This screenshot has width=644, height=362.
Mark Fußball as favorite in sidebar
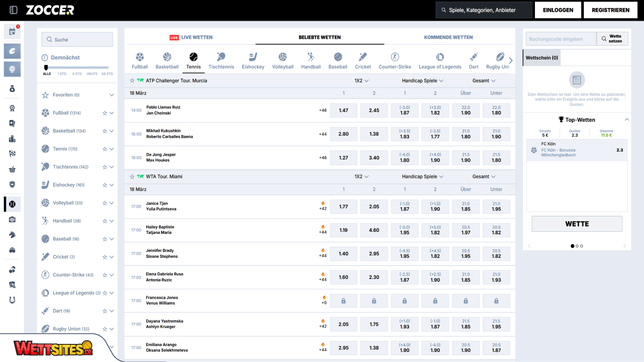click(105, 113)
